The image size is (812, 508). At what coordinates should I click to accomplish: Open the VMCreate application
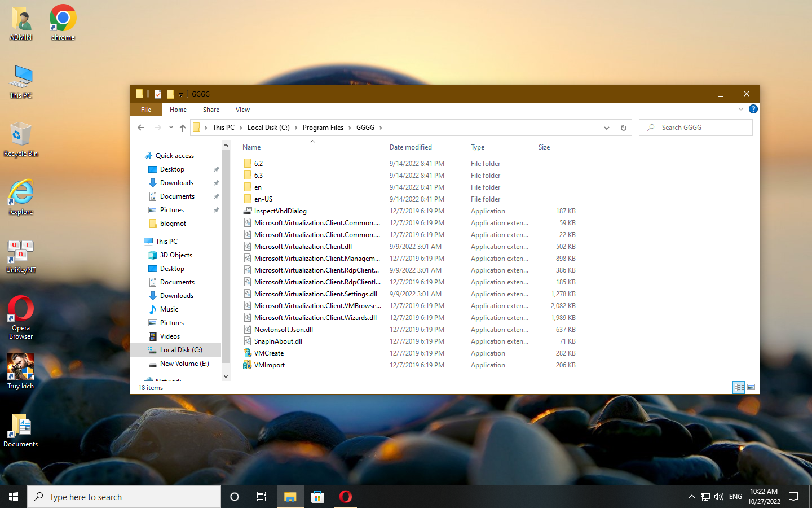click(x=269, y=353)
